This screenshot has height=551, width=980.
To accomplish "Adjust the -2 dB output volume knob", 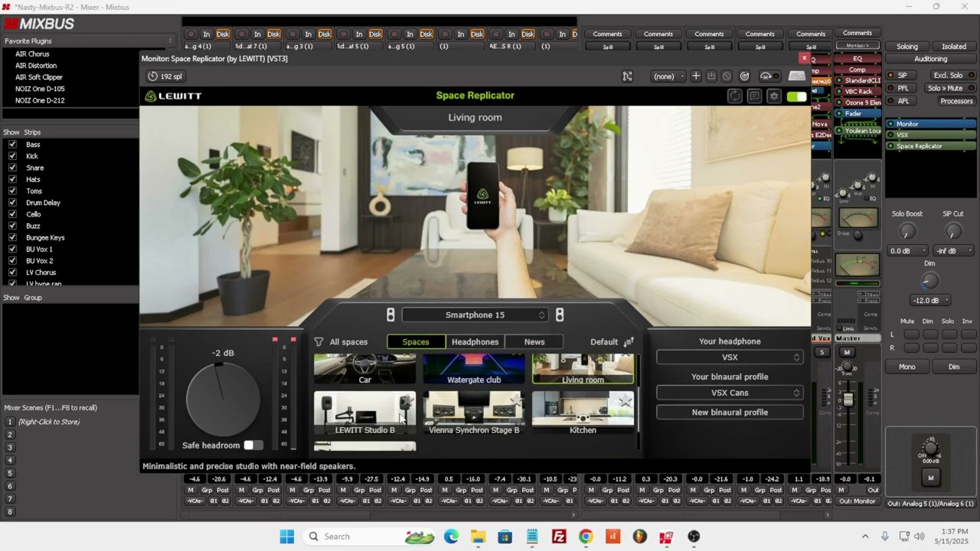I will click(224, 399).
